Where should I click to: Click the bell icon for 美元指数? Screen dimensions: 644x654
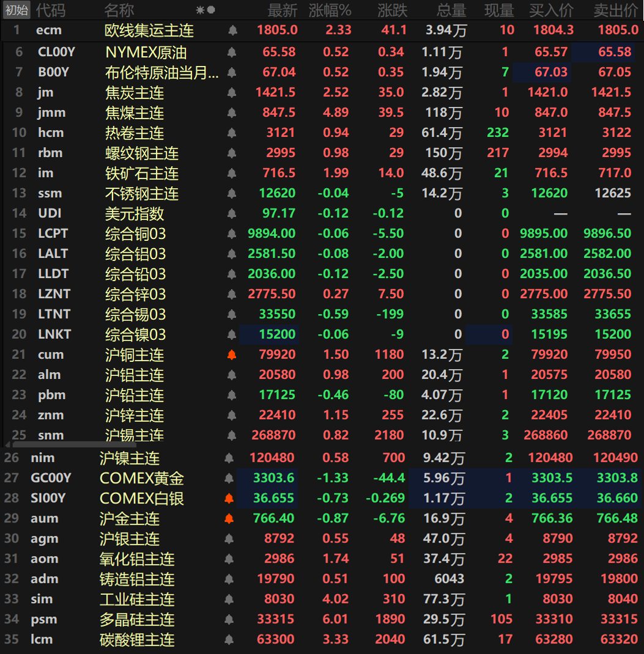(232, 213)
